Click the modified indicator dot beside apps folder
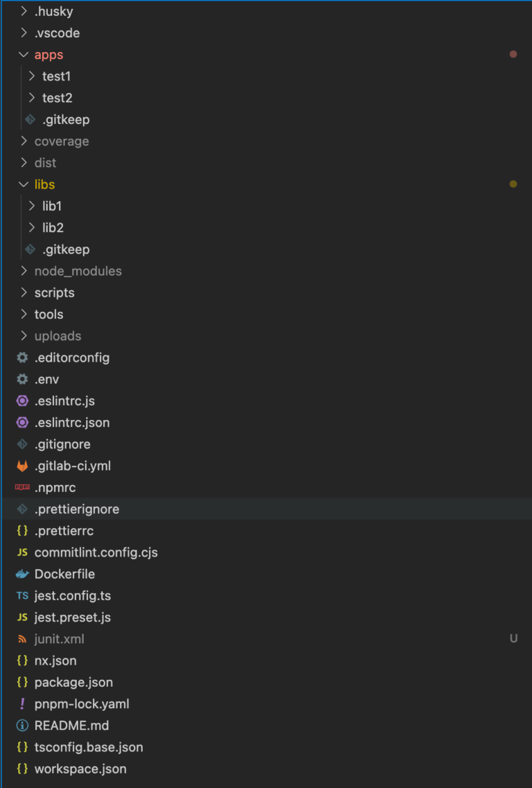The image size is (532, 788). point(513,54)
